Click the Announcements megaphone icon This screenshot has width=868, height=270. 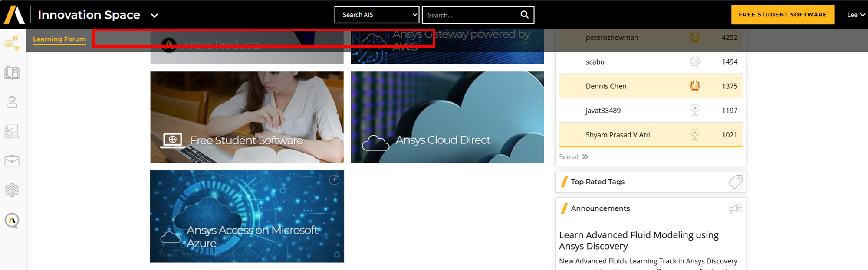pyautogui.click(x=735, y=209)
